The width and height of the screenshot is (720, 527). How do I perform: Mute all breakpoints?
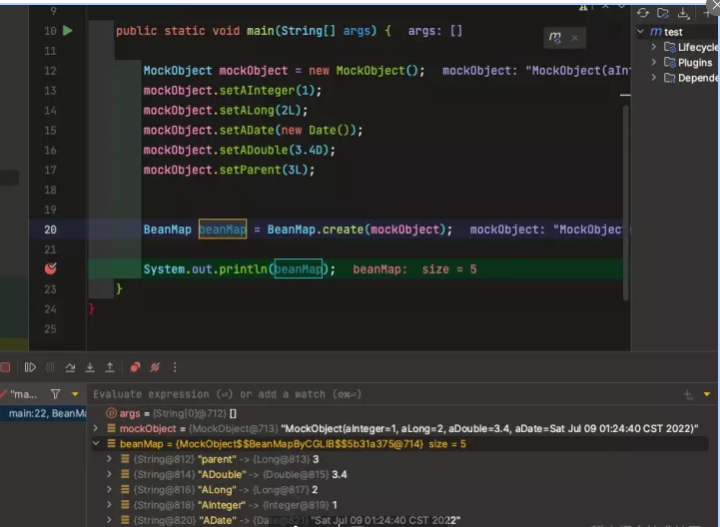[x=155, y=367]
